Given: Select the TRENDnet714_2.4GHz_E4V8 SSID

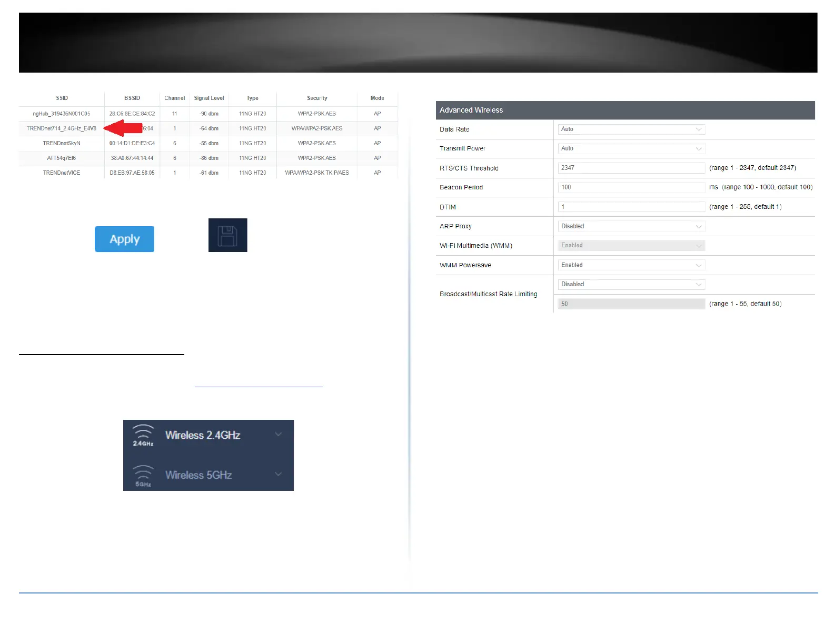Looking at the screenshot, I should (x=62, y=128).
